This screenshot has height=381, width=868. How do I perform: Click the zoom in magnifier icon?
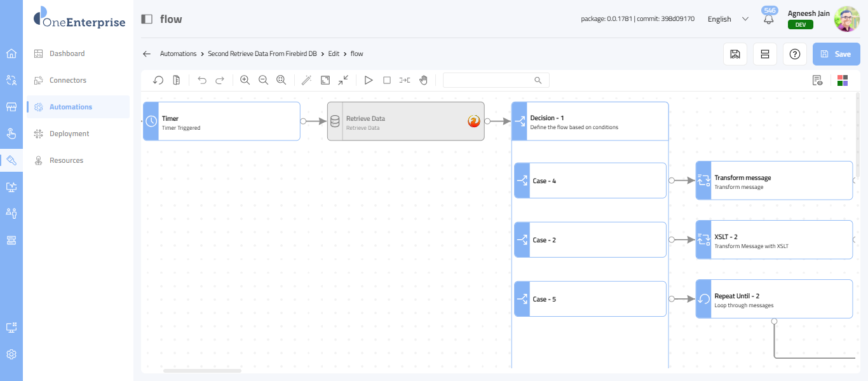pos(245,80)
